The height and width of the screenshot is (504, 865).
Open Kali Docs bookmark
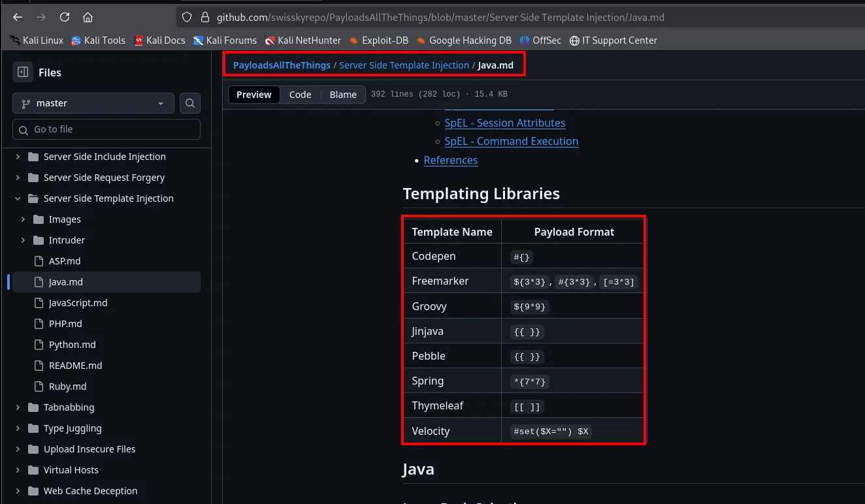point(159,40)
